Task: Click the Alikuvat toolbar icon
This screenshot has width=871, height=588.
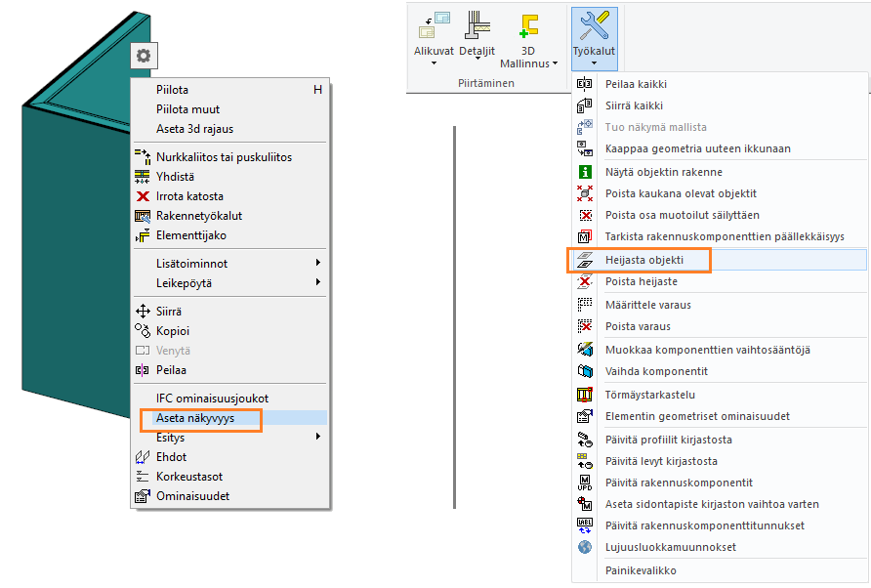Action: click(433, 27)
